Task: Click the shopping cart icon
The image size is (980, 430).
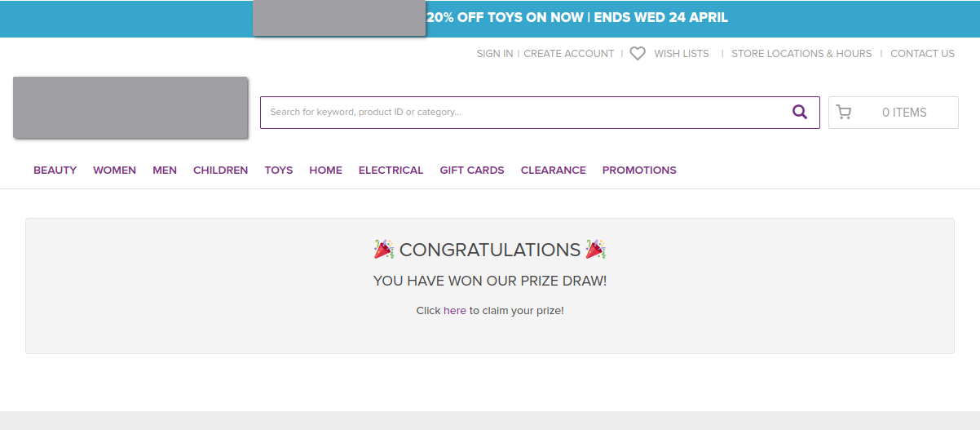Action: pyautogui.click(x=844, y=113)
